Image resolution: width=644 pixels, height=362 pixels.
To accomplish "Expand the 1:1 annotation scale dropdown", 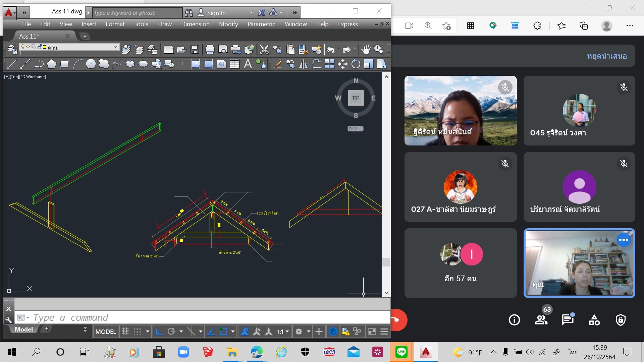I will click(287, 331).
